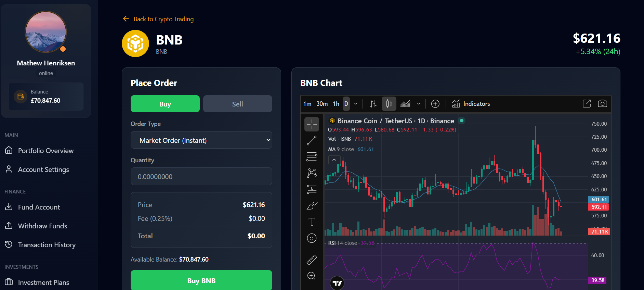Click the Vol BNB legend
Viewport: 644px width, 290px height.
pyautogui.click(x=350, y=139)
